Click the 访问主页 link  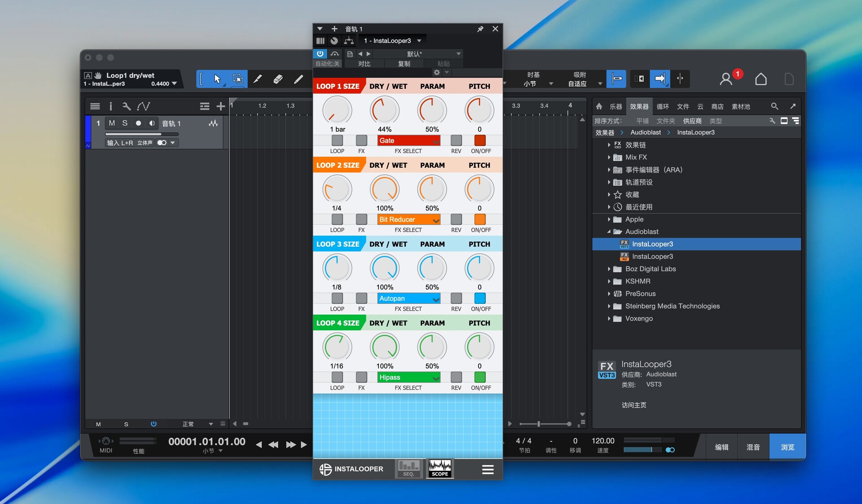(x=634, y=405)
